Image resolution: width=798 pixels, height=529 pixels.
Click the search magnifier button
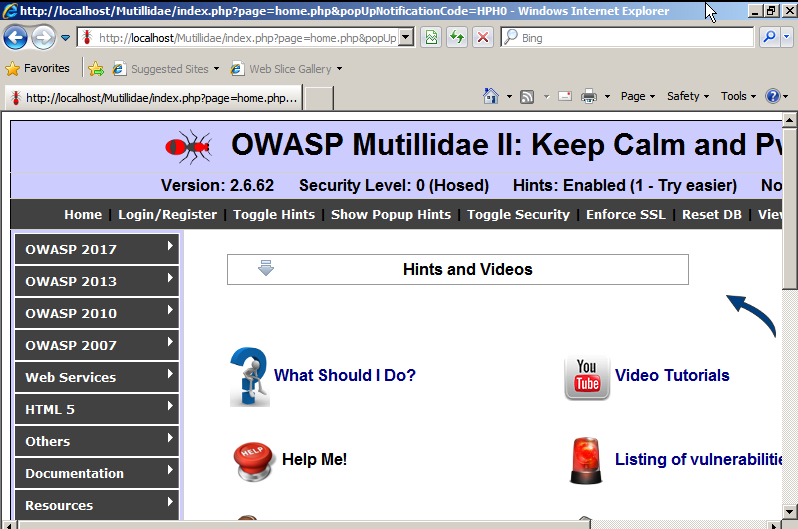click(770, 37)
